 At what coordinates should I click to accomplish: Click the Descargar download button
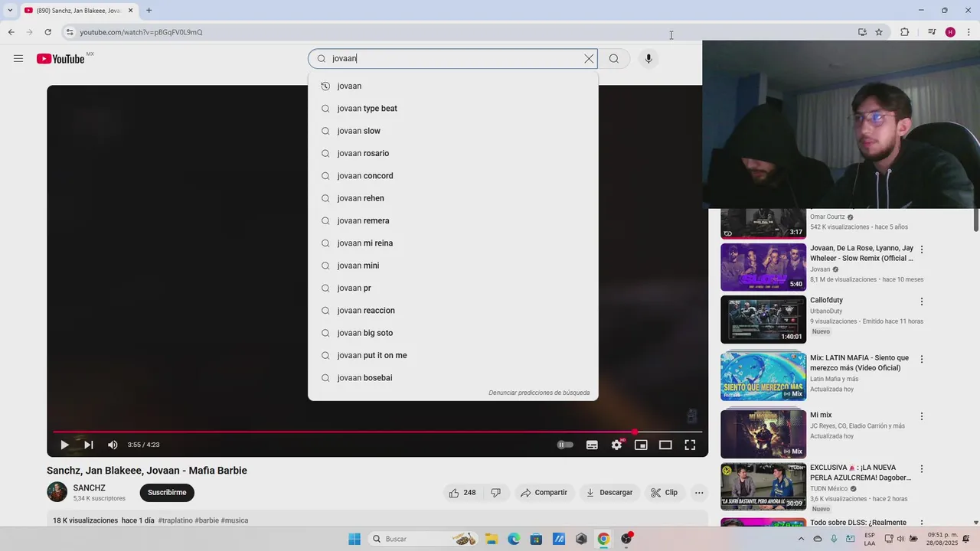click(609, 493)
